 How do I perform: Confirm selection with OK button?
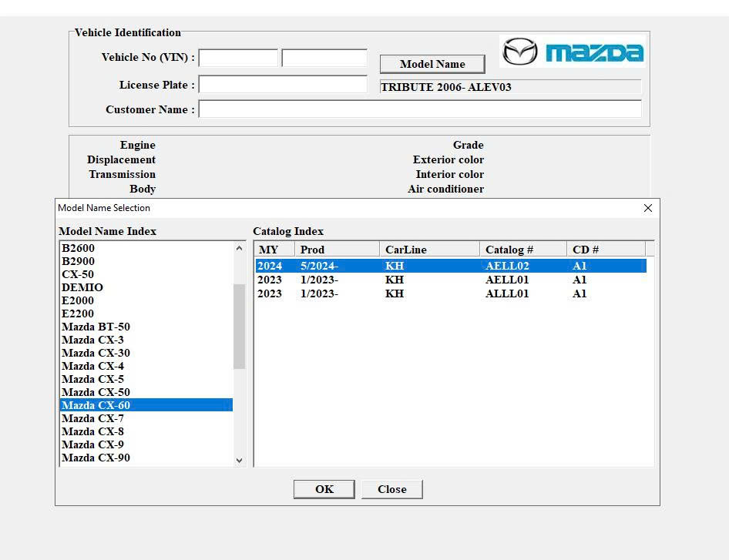(x=324, y=489)
